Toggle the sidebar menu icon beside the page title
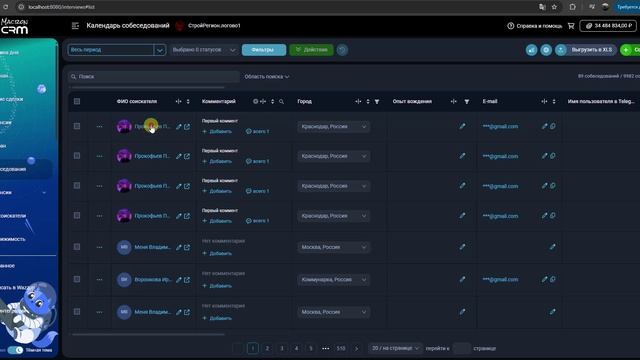640x360 pixels. 75,26
